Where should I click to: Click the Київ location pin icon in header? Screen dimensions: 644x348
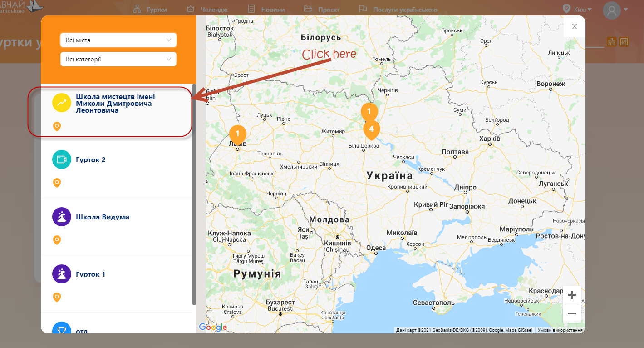coord(566,9)
